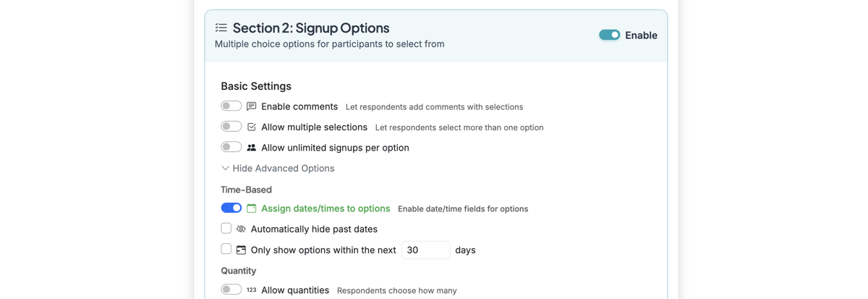Click the Section 2 list icon
The image size is (868, 299).
221,28
